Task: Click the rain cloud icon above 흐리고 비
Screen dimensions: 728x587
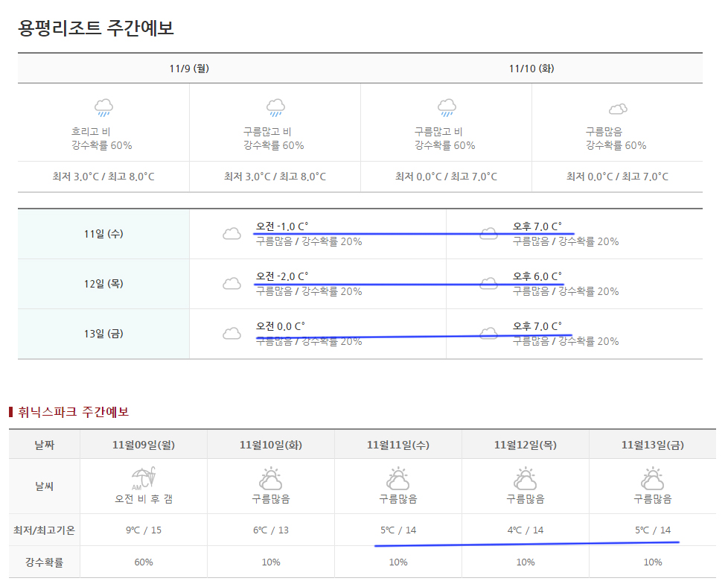Action: 103,108
